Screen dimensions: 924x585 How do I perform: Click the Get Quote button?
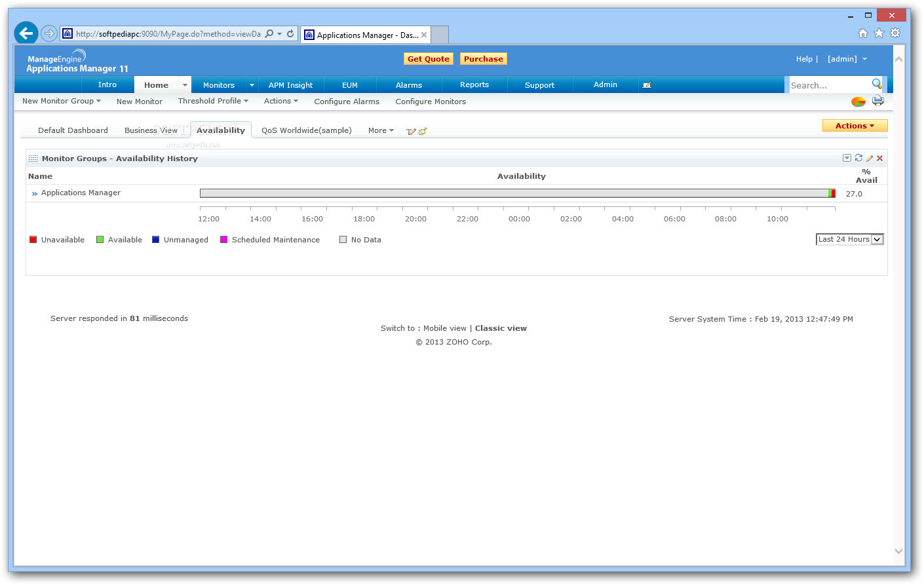[x=429, y=59]
